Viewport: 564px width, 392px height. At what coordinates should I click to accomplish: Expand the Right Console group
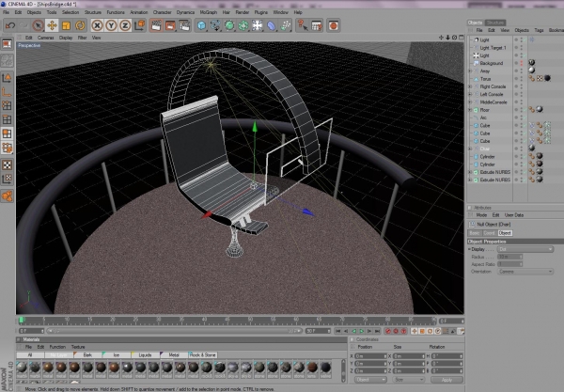pyautogui.click(x=470, y=86)
